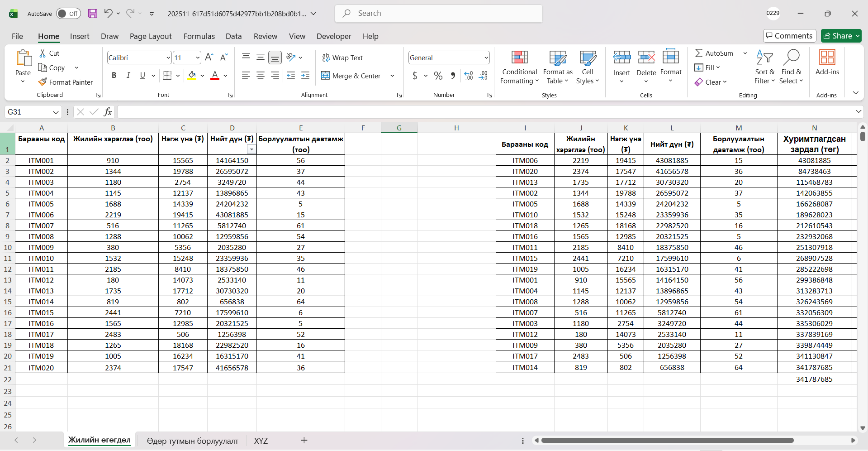This screenshot has width=868, height=451.
Task: Apply bold formatting with B icon
Action: tap(114, 76)
